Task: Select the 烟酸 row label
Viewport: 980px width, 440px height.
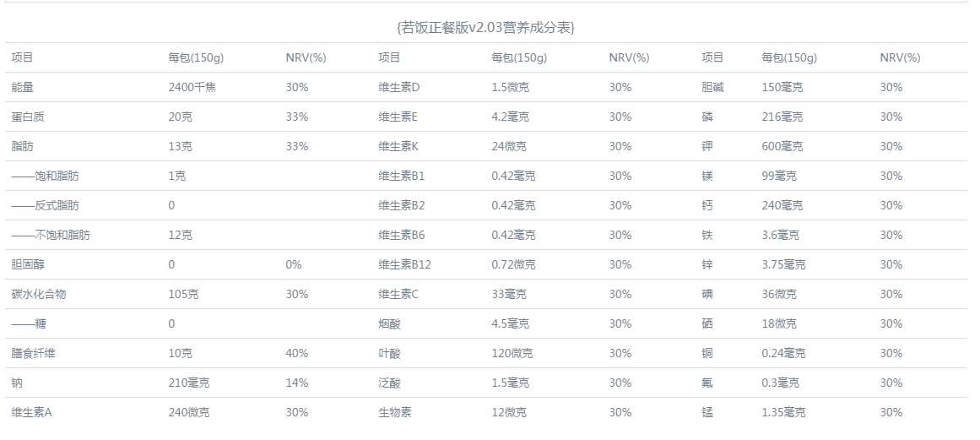Action: point(390,323)
